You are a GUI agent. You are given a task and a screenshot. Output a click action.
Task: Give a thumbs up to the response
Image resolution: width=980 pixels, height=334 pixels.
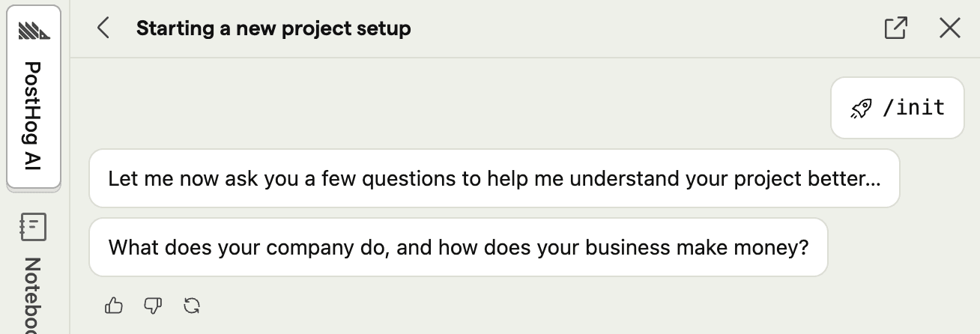114,306
